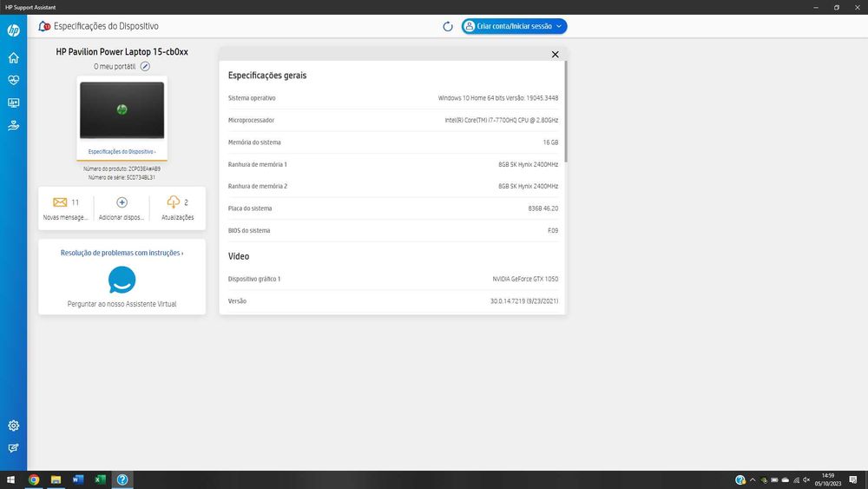The image size is (868, 489).
Task: Show hidden tray icons chevron
Action: (753, 480)
